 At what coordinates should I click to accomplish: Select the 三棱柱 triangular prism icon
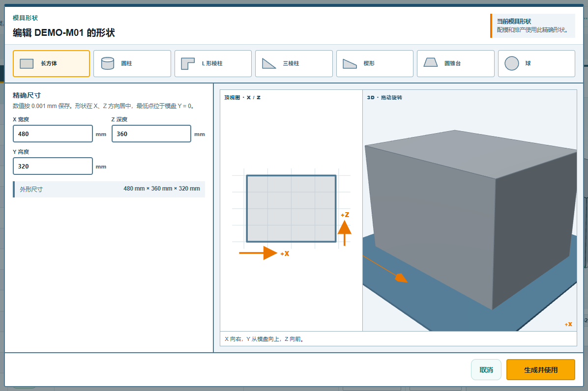coord(269,64)
